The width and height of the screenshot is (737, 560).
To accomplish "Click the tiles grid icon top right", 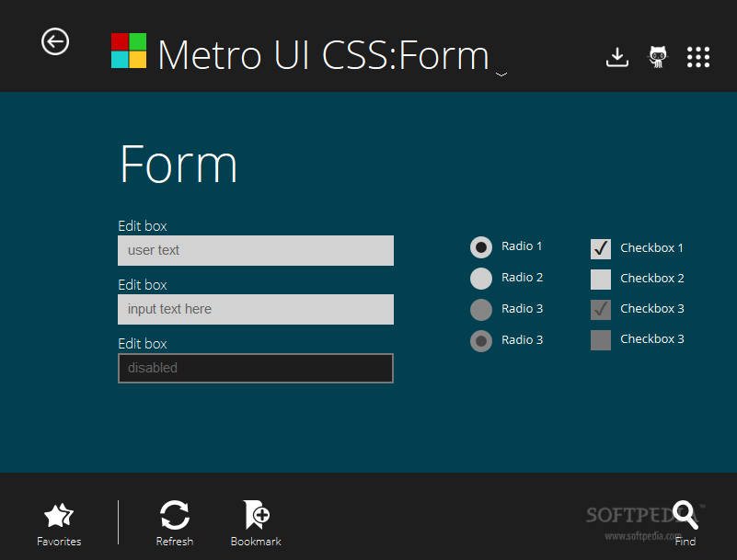I will pyautogui.click(x=698, y=56).
